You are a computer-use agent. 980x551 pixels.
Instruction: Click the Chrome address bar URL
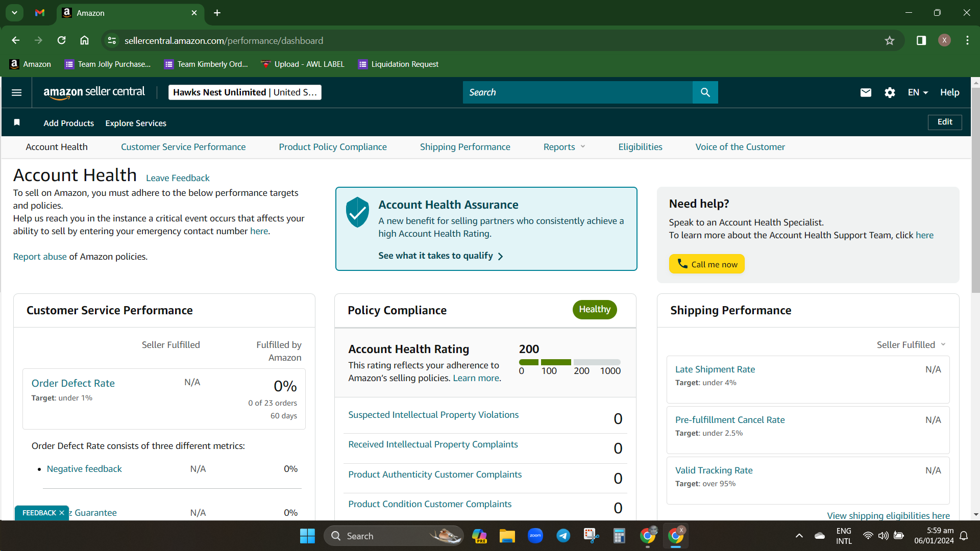[x=224, y=40]
